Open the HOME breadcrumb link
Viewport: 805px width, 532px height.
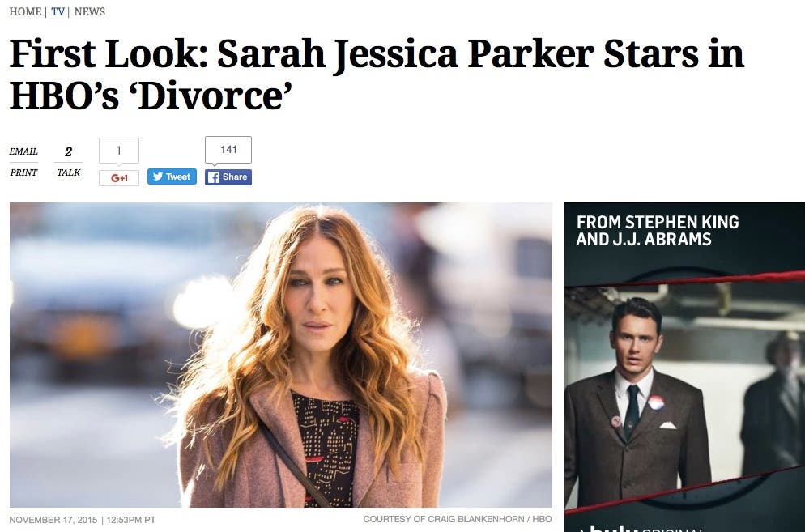point(25,12)
